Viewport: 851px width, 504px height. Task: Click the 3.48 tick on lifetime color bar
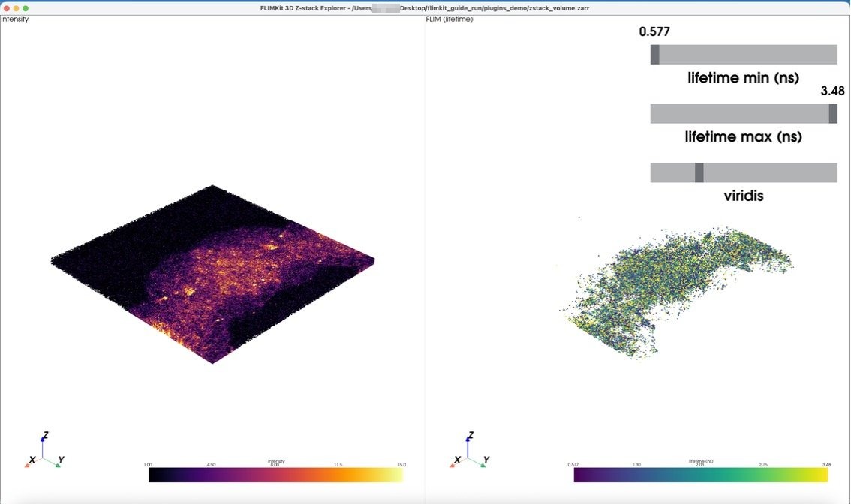pos(826,465)
